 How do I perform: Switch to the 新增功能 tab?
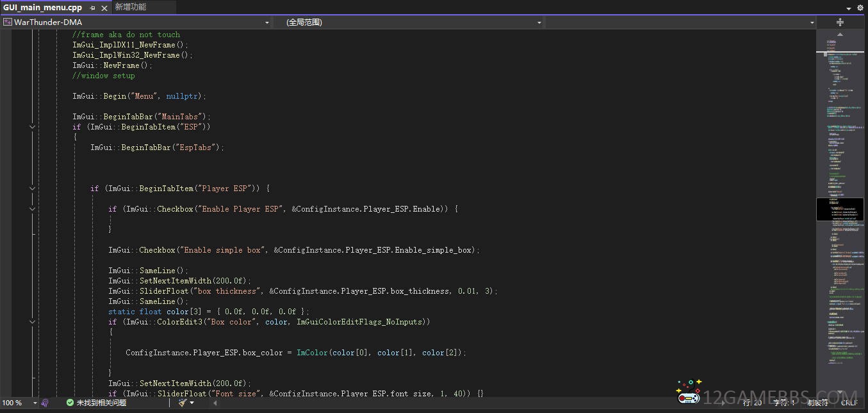pyautogui.click(x=131, y=7)
